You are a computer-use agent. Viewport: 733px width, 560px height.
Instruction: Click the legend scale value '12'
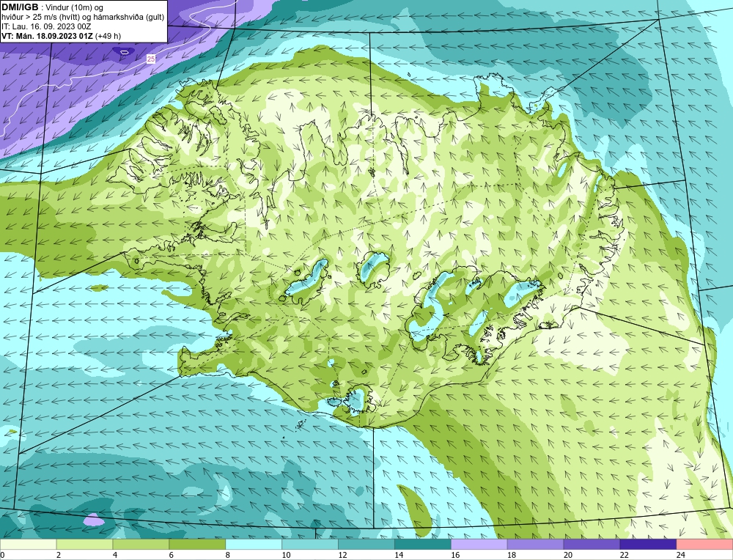pos(342,555)
